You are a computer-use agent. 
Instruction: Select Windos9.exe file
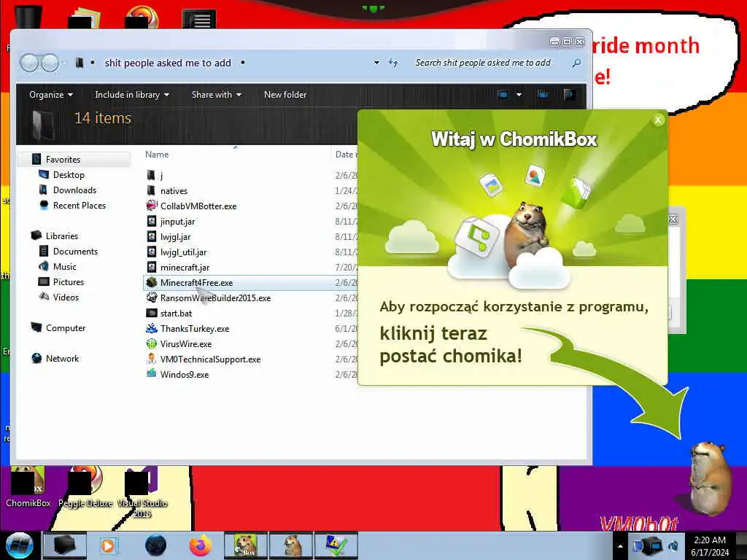[185, 374]
